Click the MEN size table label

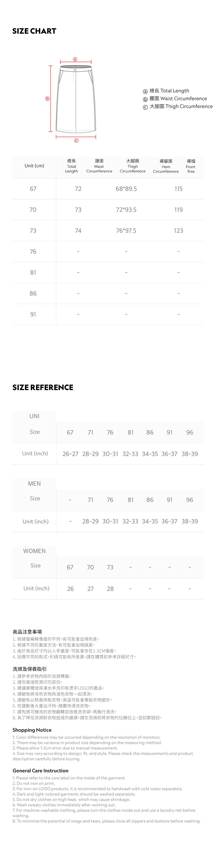pos(35,484)
